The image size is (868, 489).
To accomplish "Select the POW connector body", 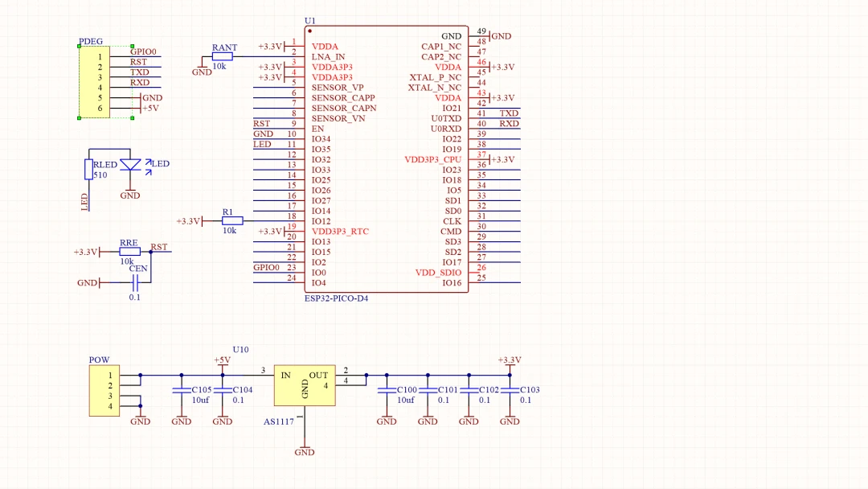I will pos(104,390).
